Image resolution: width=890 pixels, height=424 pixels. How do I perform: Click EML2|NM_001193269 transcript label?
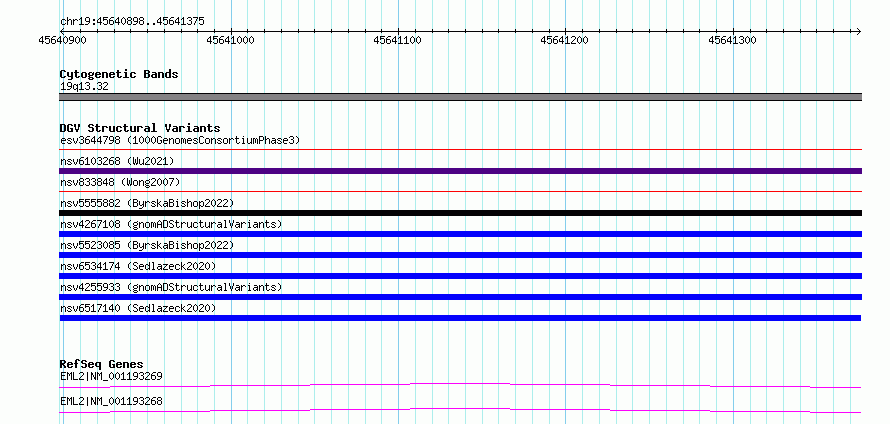point(111,376)
